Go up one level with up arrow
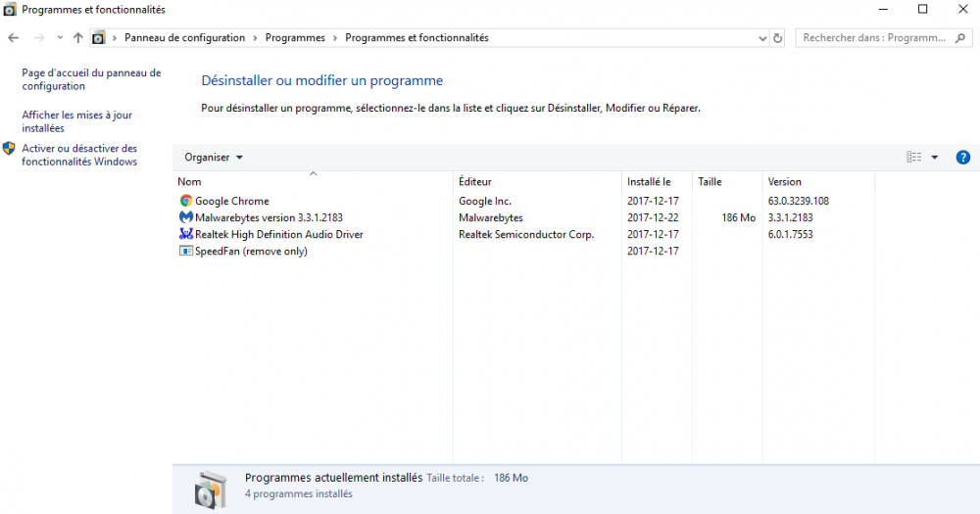 click(77, 38)
